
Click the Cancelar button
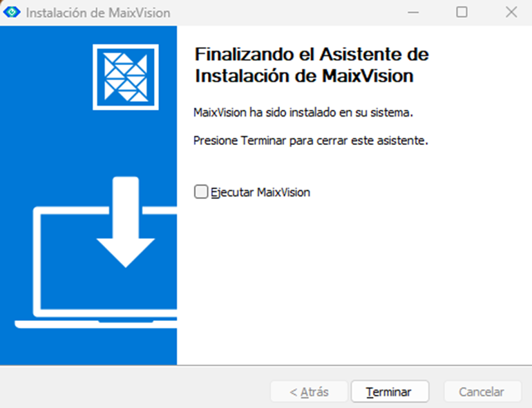482,391
